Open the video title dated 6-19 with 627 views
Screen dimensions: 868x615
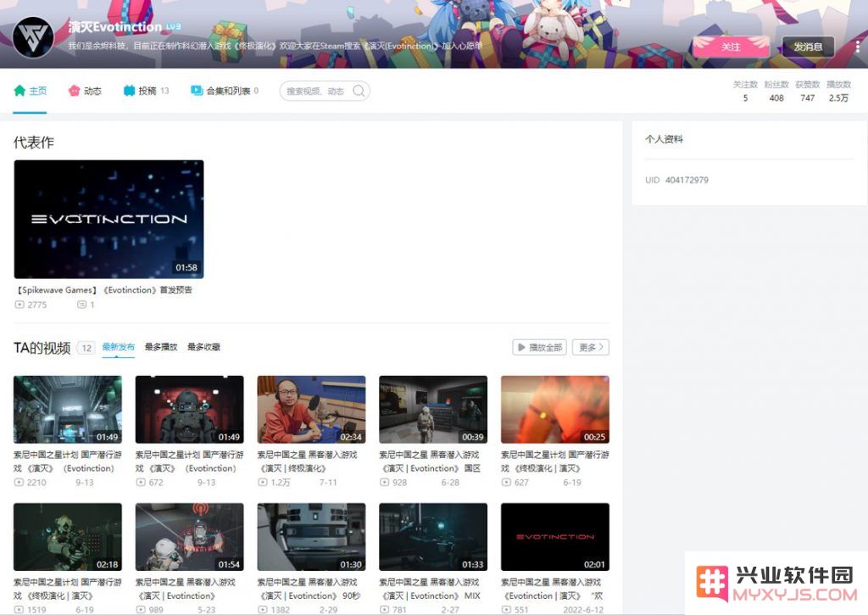tap(554, 461)
